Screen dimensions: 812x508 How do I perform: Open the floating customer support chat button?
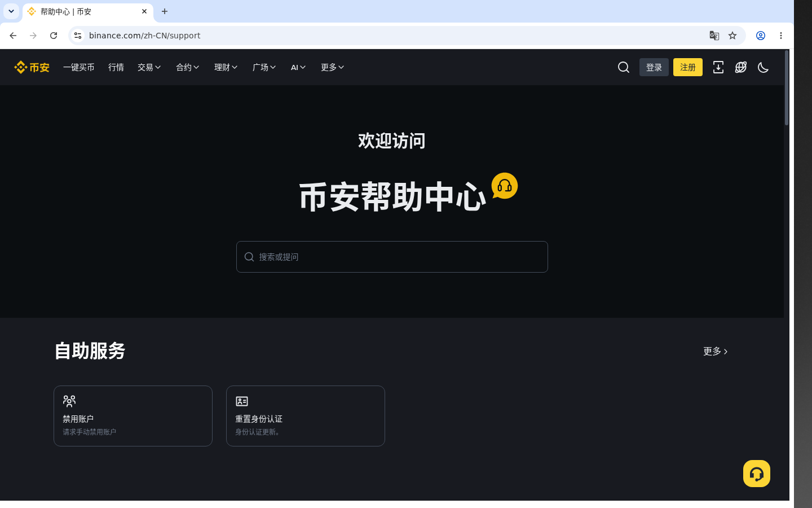coord(757,474)
